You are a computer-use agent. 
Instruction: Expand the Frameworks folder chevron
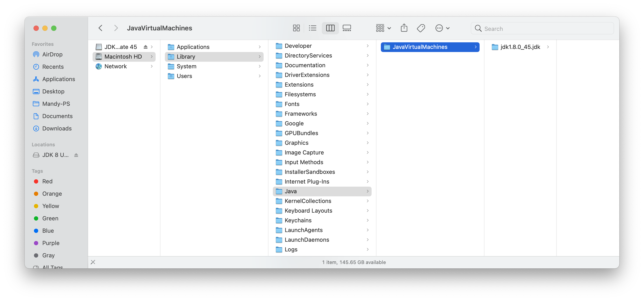pos(367,114)
